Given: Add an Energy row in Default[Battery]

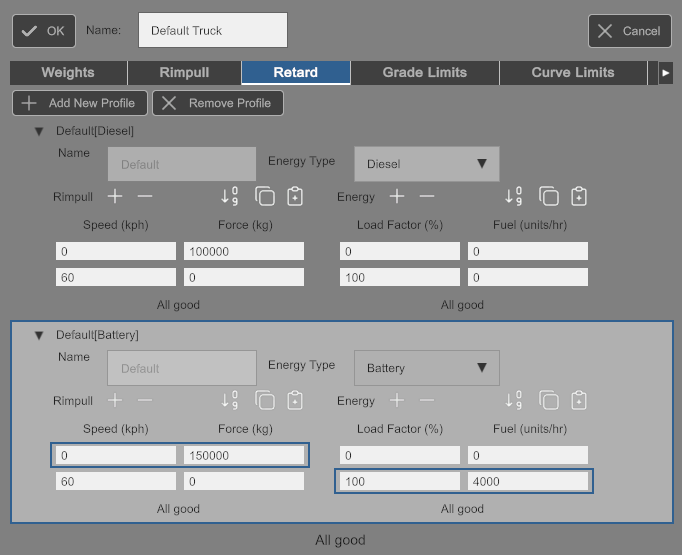Looking at the screenshot, I should click(x=397, y=401).
